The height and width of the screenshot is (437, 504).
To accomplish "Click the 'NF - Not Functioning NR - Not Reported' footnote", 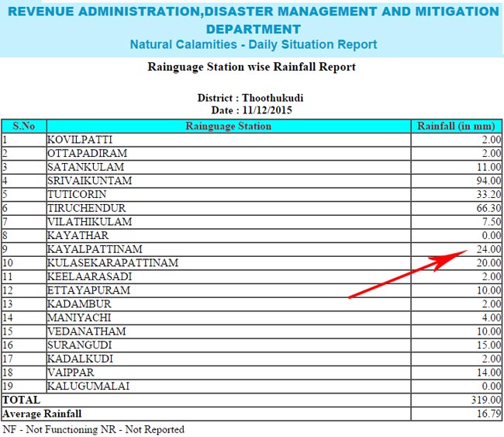I will click(94, 429).
